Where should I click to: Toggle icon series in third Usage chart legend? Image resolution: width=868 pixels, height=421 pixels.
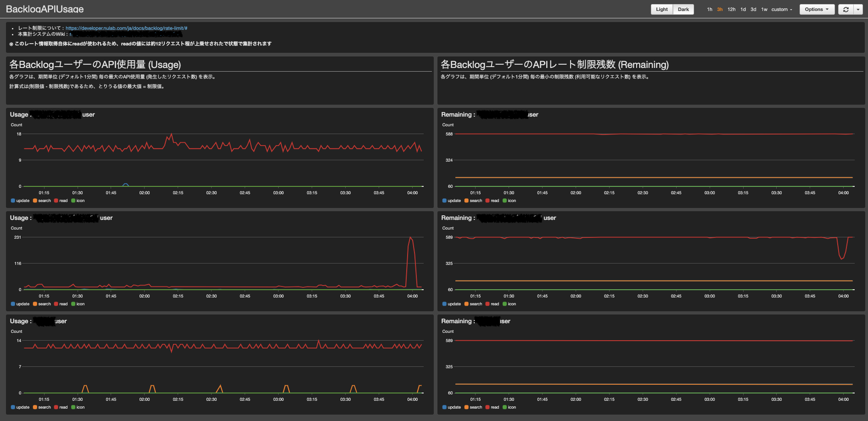(x=78, y=407)
